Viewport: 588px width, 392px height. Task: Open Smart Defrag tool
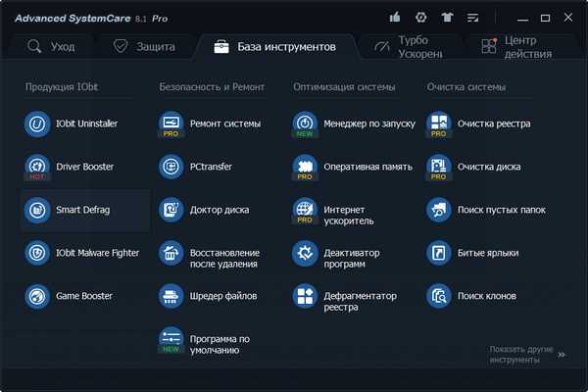(37, 210)
